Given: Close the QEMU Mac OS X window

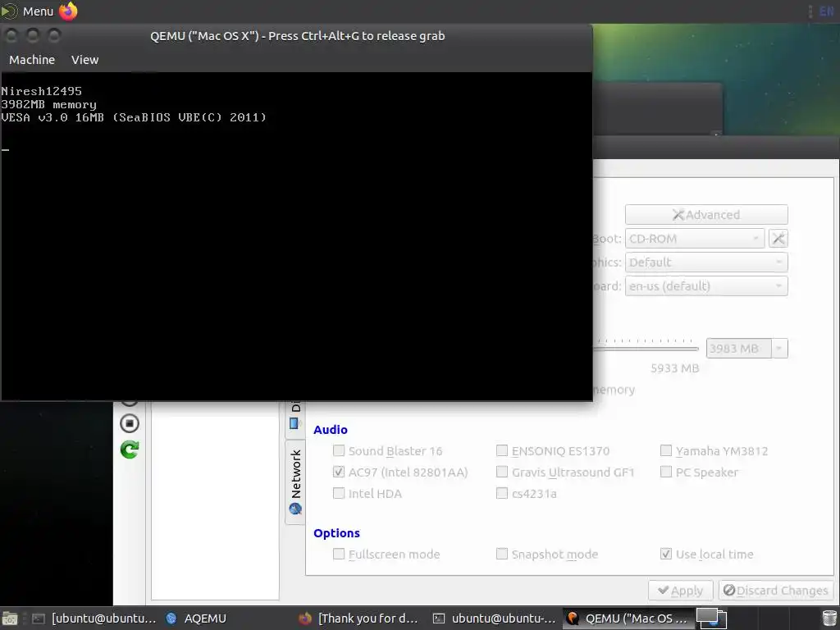Looking at the screenshot, I should point(11,36).
